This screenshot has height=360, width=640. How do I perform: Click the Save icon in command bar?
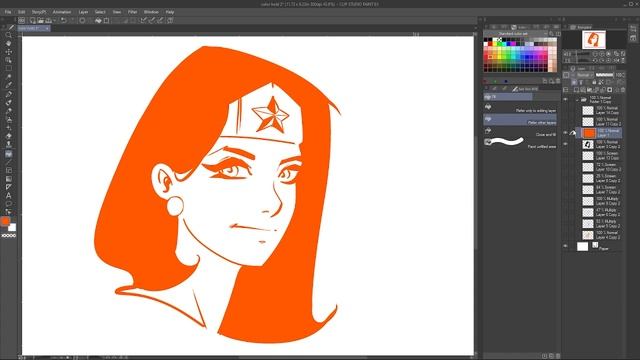pyautogui.click(x=49, y=20)
